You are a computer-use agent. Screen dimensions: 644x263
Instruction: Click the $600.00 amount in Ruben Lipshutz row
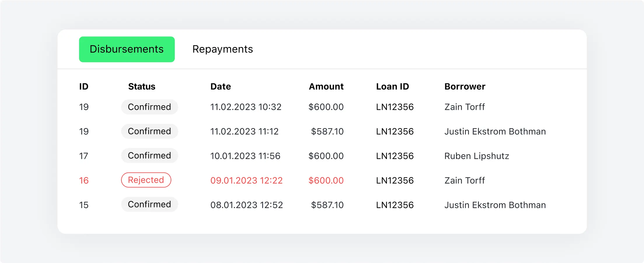pyautogui.click(x=326, y=156)
